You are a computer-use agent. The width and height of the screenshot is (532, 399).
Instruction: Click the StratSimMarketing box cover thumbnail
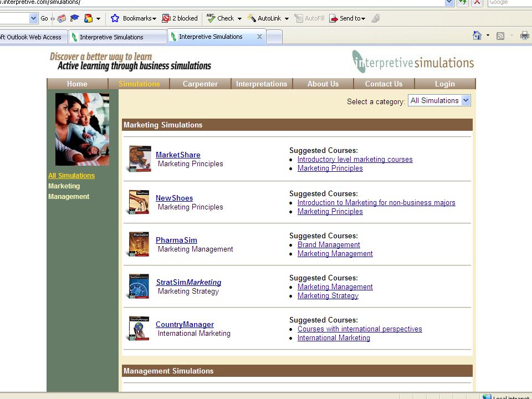point(139,286)
